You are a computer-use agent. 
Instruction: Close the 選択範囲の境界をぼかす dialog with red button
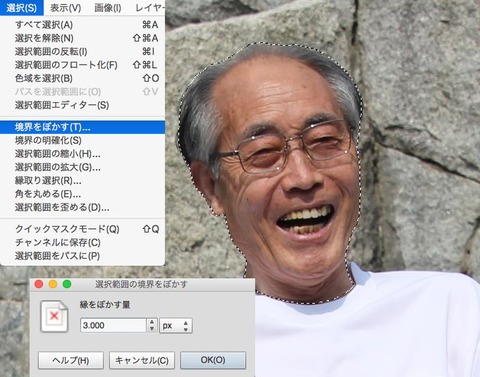click(x=39, y=284)
